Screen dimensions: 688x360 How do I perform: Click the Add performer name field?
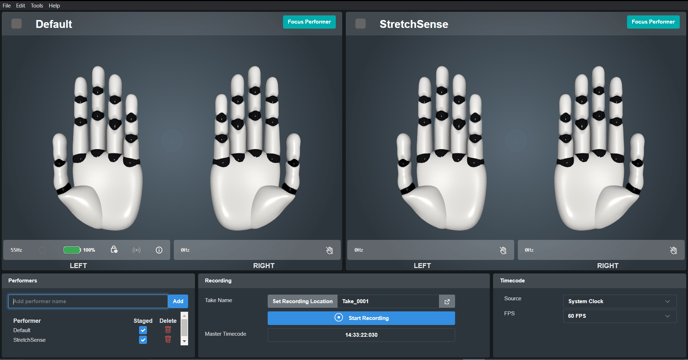pos(88,301)
